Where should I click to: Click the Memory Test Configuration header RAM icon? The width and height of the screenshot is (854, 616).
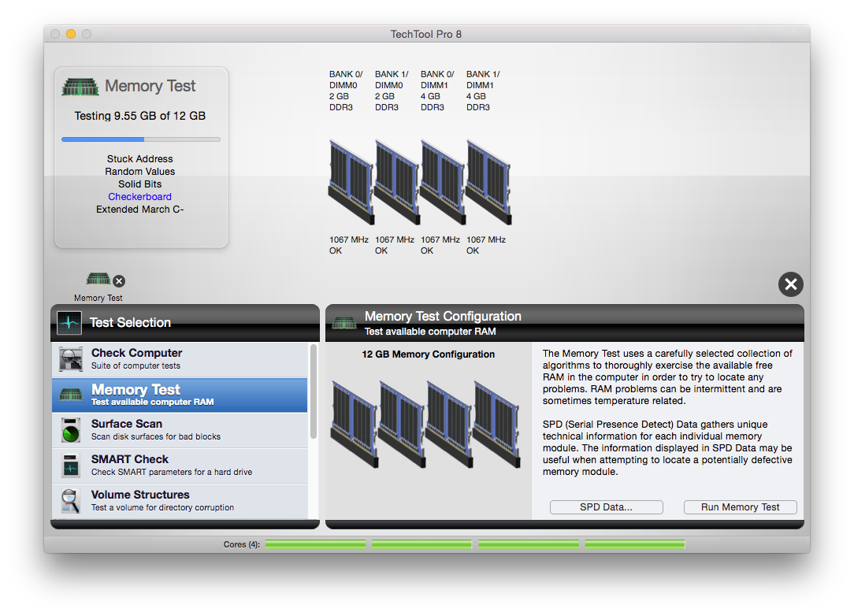[344, 322]
